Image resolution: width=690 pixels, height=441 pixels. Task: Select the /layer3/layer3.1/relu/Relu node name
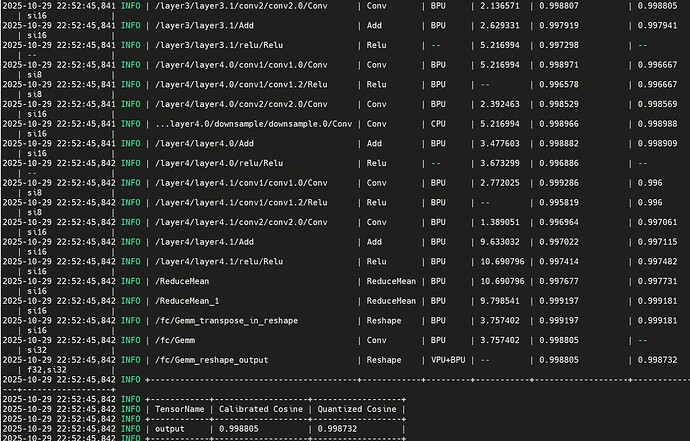coord(219,45)
